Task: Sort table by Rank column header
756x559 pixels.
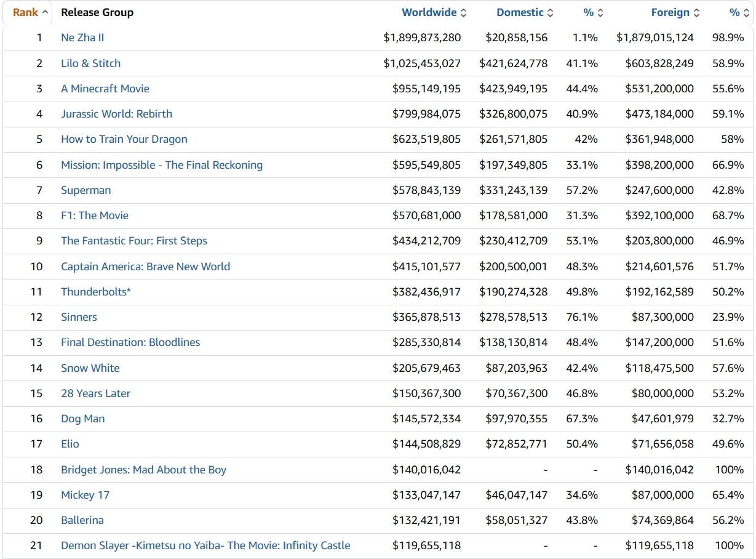Action: 30,12
